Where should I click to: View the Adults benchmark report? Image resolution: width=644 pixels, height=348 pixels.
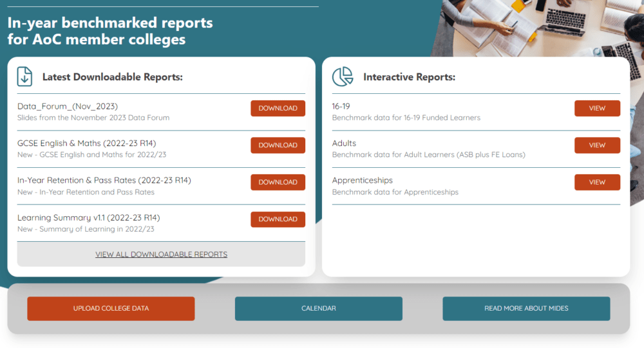(597, 145)
